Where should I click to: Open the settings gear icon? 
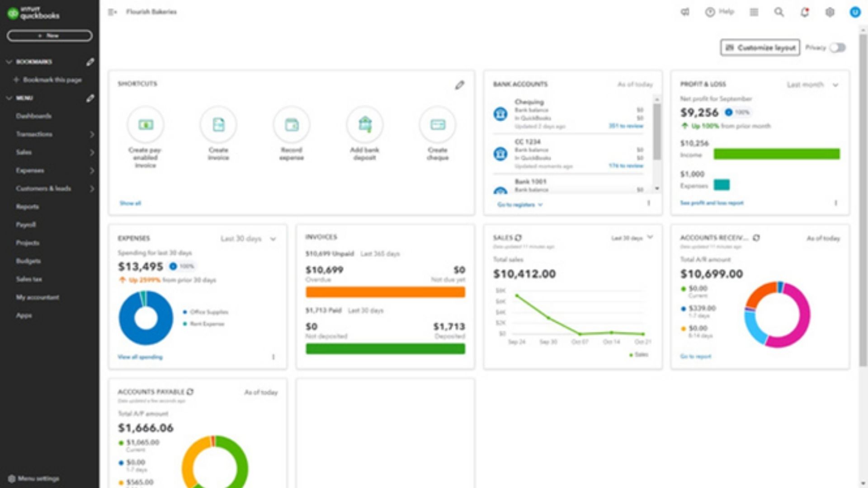pyautogui.click(x=830, y=12)
